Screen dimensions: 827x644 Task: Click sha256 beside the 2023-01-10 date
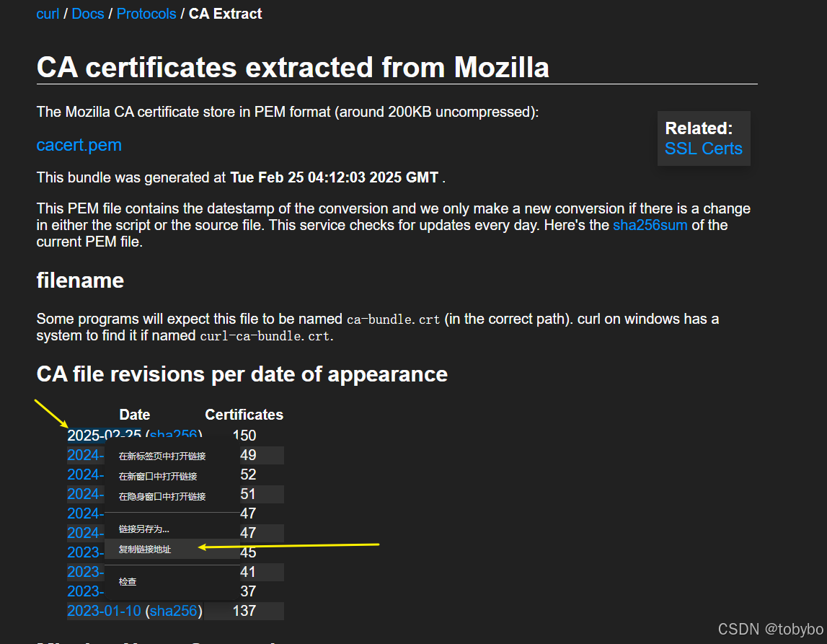tap(174, 611)
